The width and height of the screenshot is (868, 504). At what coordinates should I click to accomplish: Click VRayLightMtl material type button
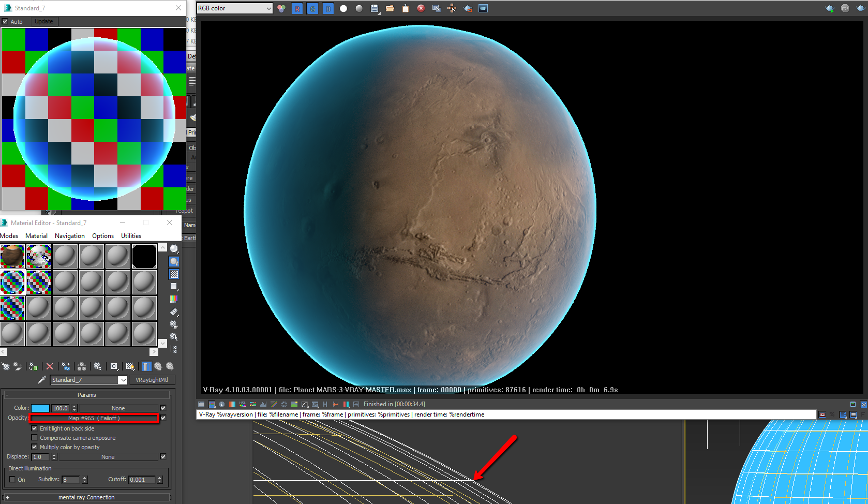(152, 380)
